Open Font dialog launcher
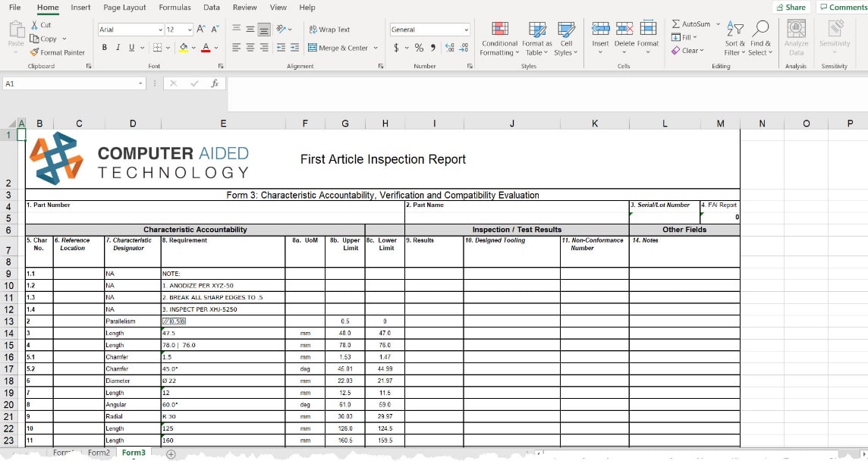 click(x=220, y=66)
